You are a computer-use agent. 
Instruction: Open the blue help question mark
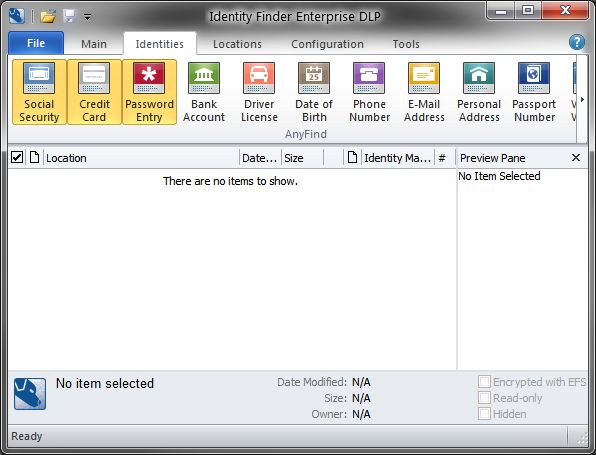tap(577, 42)
